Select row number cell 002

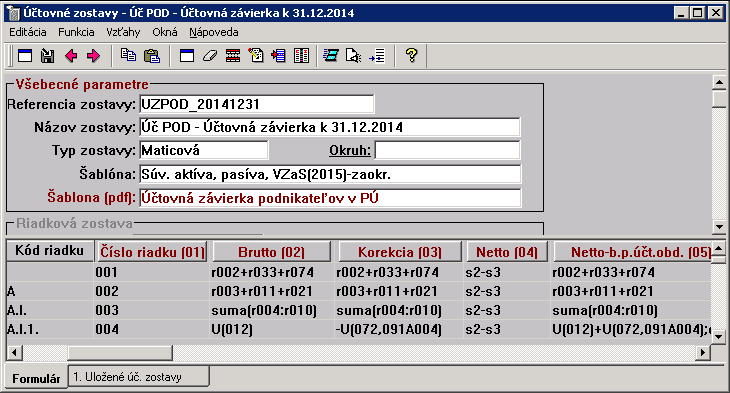151,291
